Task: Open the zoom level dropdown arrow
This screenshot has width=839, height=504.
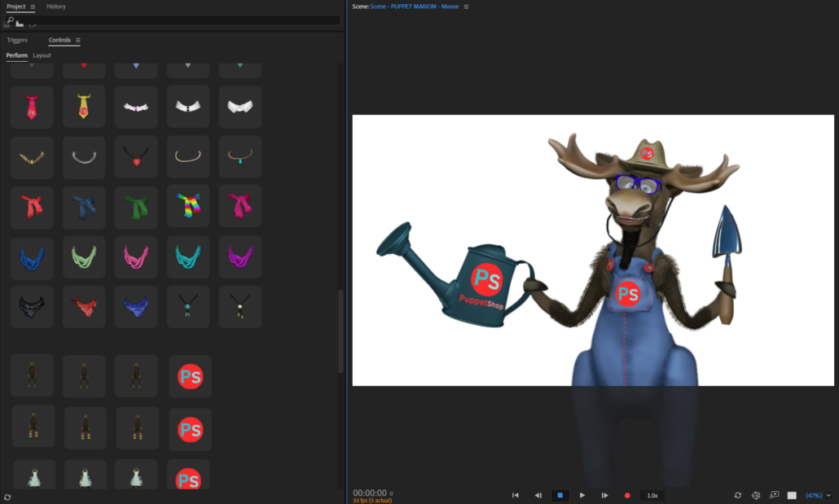Action: click(x=829, y=495)
